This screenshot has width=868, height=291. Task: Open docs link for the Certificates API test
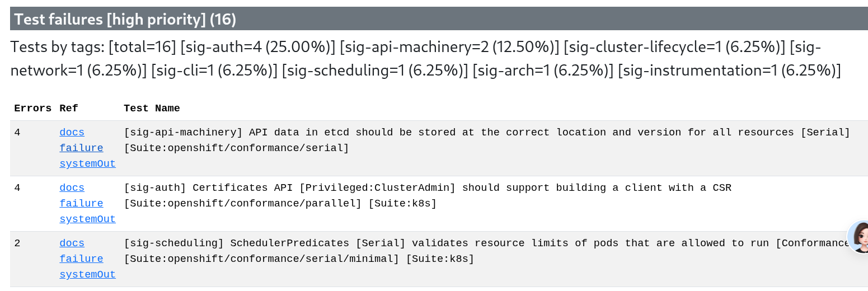coord(72,188)
